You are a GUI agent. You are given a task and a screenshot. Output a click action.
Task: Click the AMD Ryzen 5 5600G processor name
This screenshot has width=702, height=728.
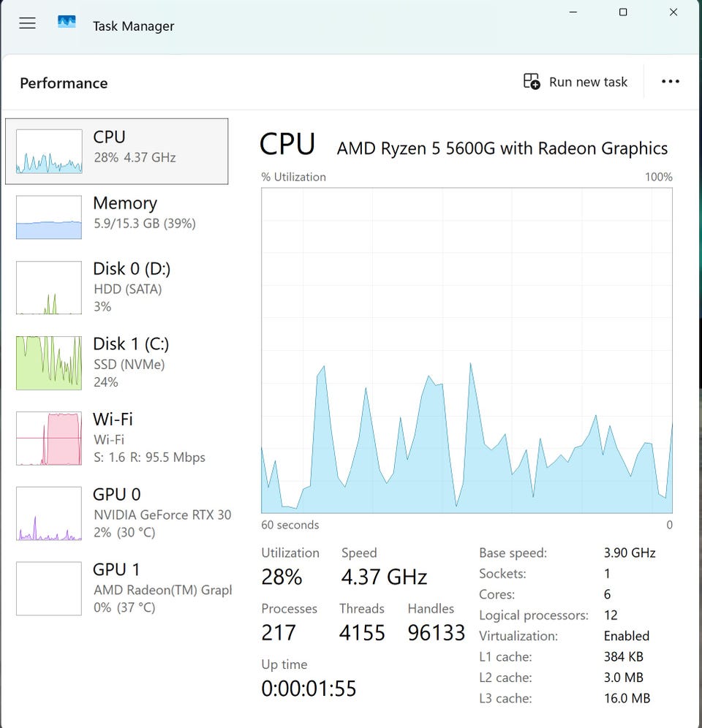click(502, 148)
